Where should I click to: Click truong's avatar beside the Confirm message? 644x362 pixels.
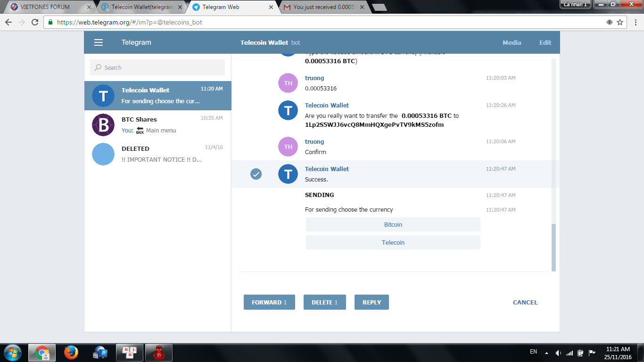pos(288,147)
